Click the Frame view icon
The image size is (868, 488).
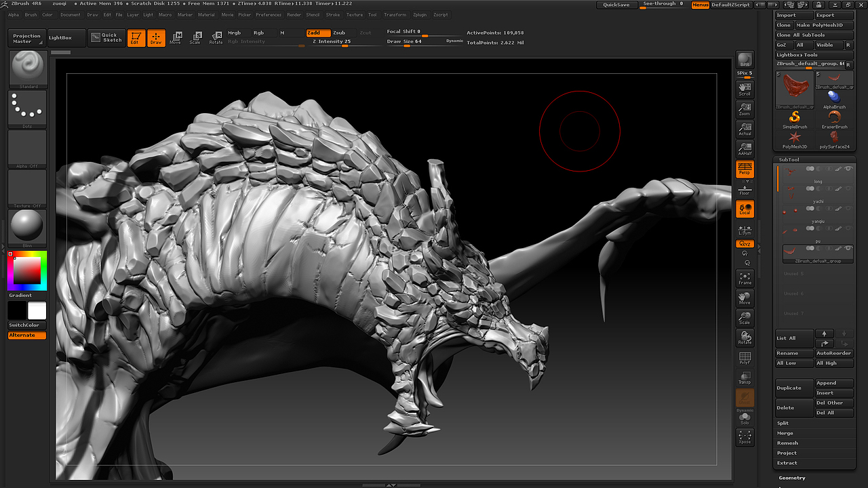[x=745, y=279]
